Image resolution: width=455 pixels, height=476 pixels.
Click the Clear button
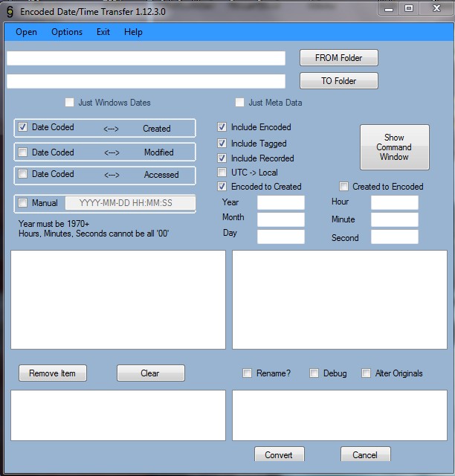point(151,373)
